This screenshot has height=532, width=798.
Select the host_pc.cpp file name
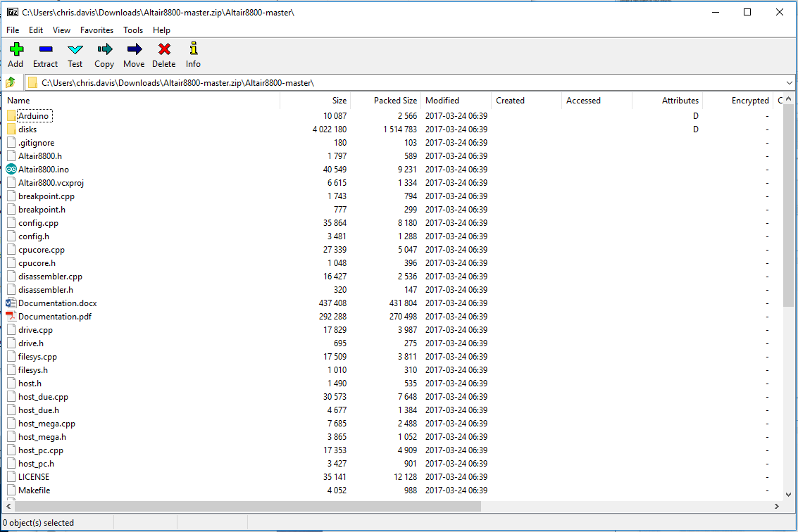(x=41, y=450)
